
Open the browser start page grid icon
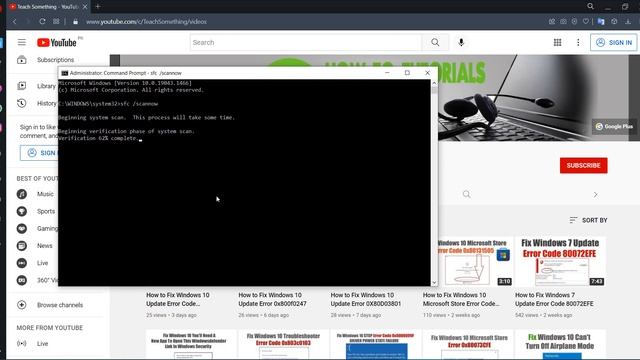[x=56, y=22]
